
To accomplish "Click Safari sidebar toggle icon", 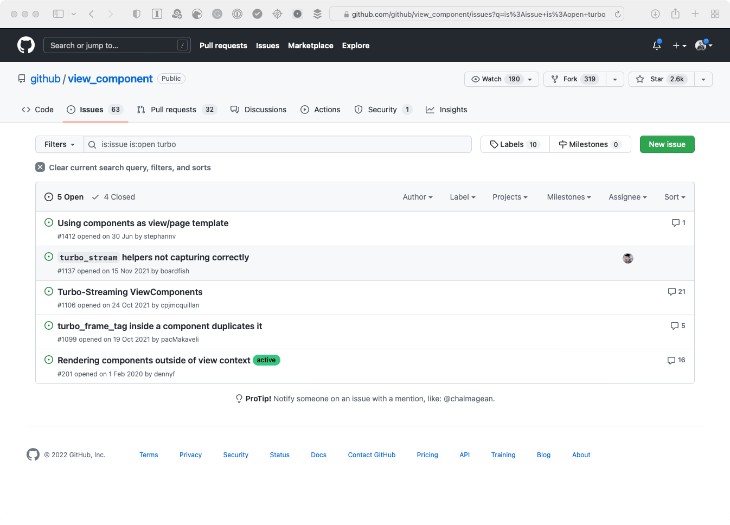I will click(x=58, y=14).
